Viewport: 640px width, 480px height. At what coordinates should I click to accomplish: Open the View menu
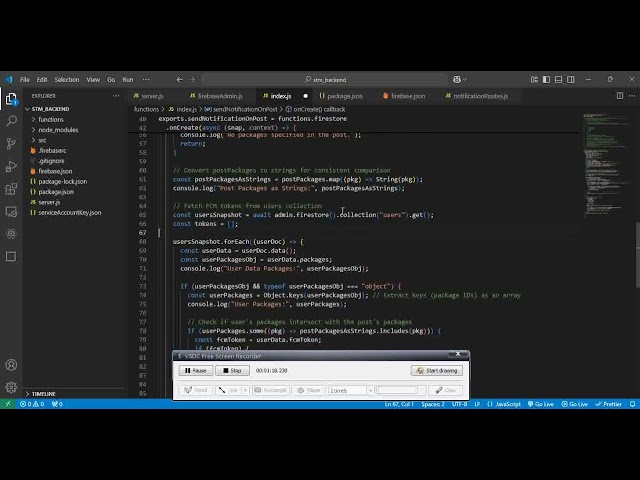click(93, 80)
